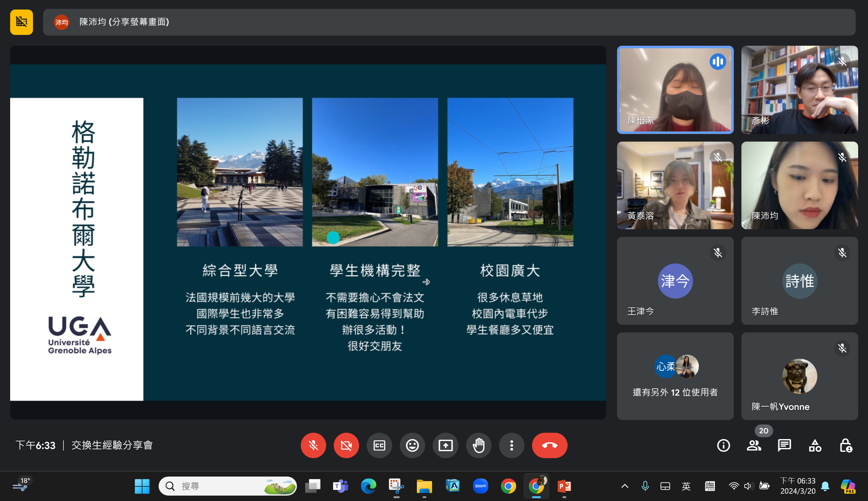Open PowerPoint from taskbar
This screenshot has width=868, height=501.
coord(564,486)
